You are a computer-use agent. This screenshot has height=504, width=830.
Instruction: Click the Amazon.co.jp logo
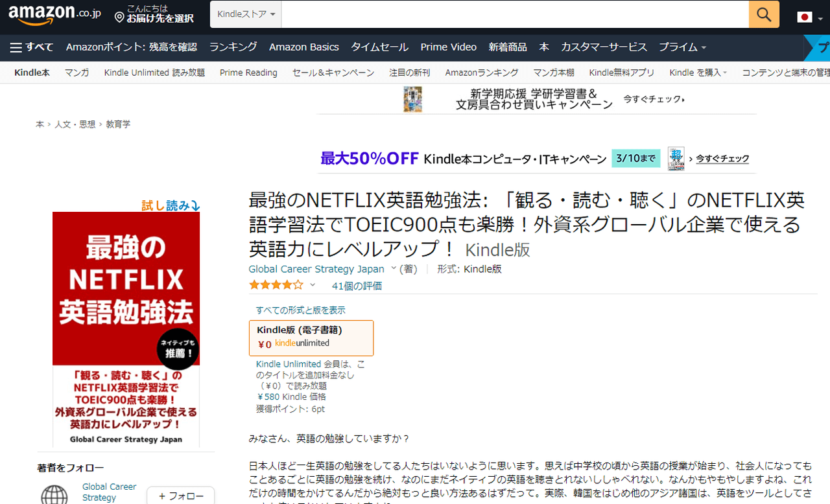54,14
